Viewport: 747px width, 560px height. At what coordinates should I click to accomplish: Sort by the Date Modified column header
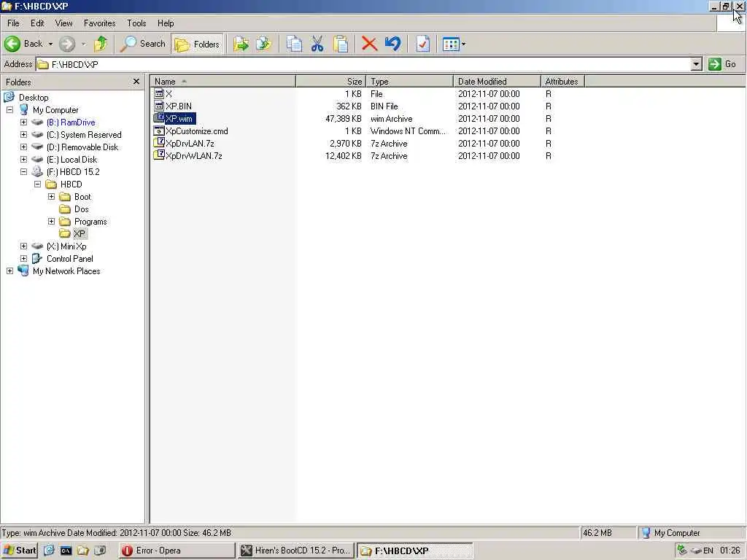[497, 82]
